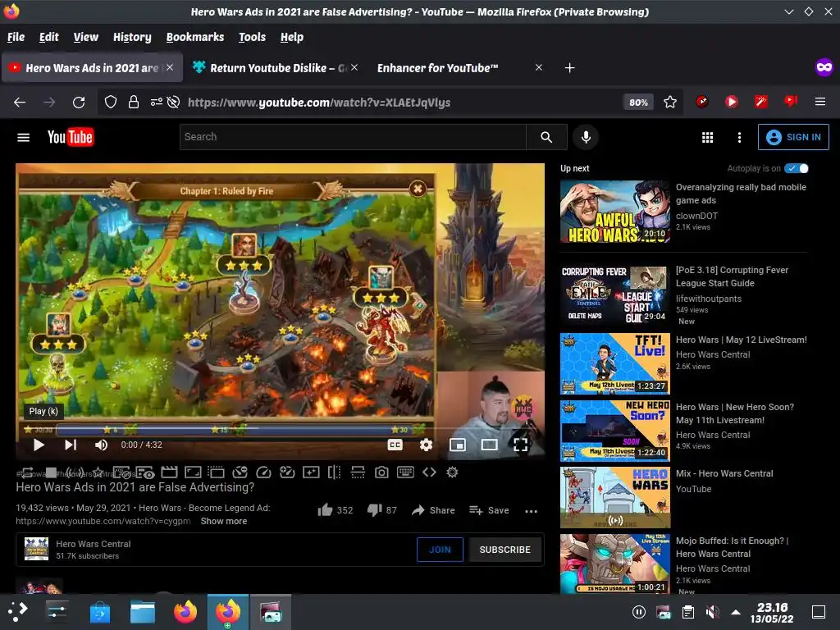Open Firefox File menu

pos(16,37)
